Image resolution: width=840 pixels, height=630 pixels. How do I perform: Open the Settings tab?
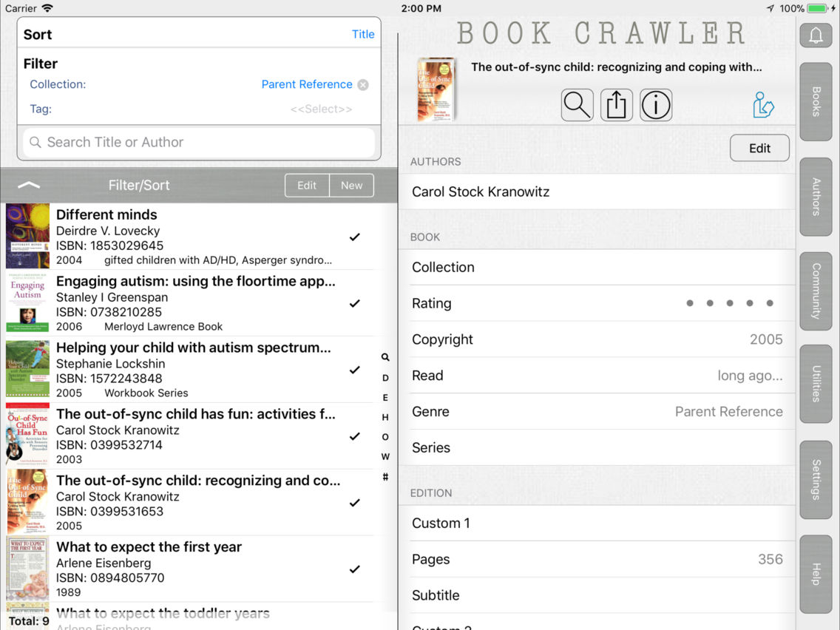click(816, 478)
